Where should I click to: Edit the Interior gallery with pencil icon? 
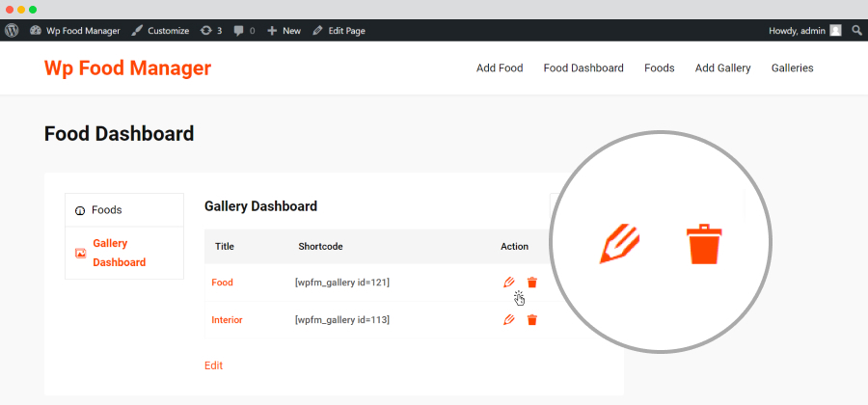tap(508, 319)
